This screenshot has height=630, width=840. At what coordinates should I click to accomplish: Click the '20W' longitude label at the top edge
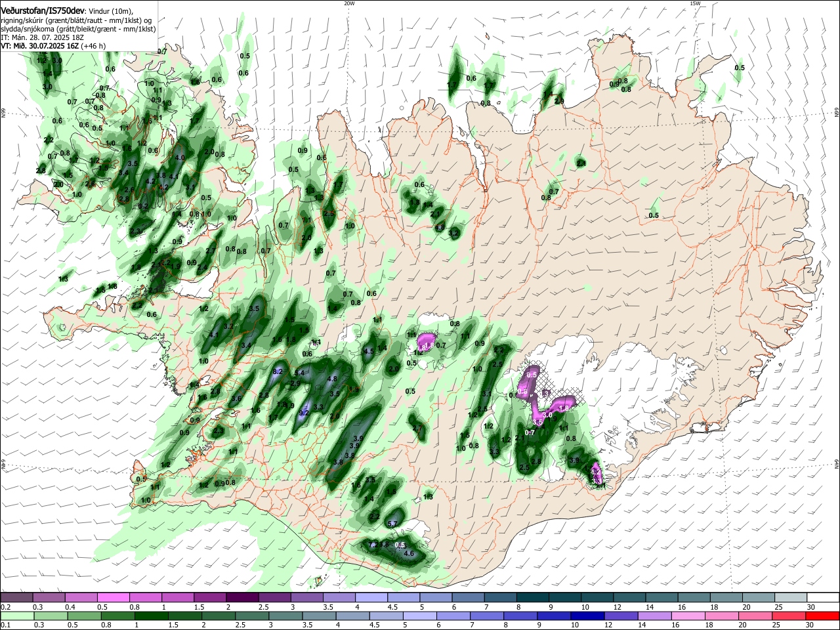click(x=349, y=3)
